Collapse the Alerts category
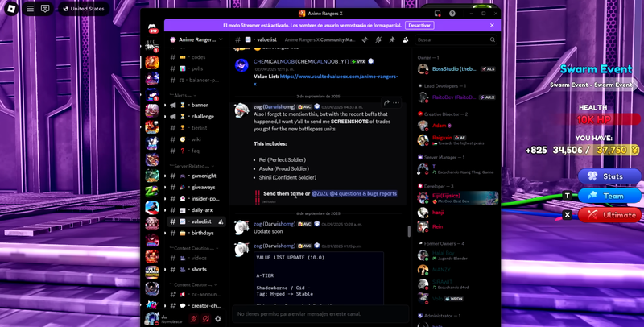The width and height of the screenshot is (644, 327). click(183, 95)
